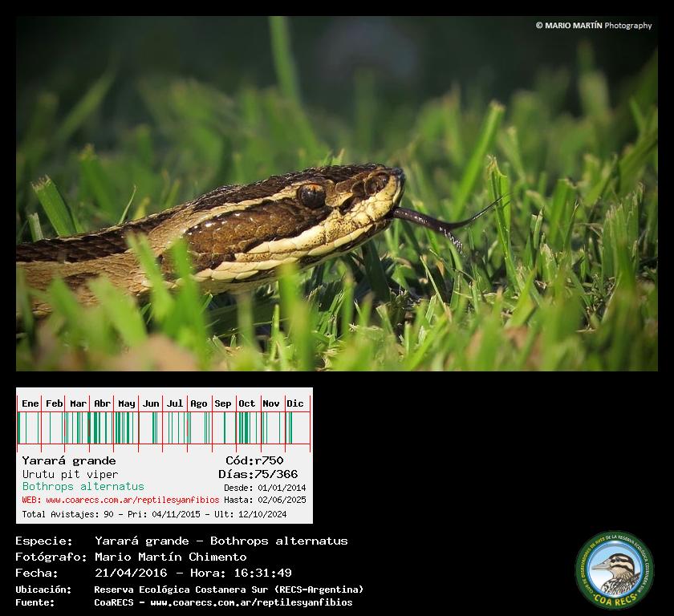The width and height of the screenshot is (674, 616).
Task: Click the photographer name Mario Martín Chimento
Action: pyautogui.click(x=170, y=557)
